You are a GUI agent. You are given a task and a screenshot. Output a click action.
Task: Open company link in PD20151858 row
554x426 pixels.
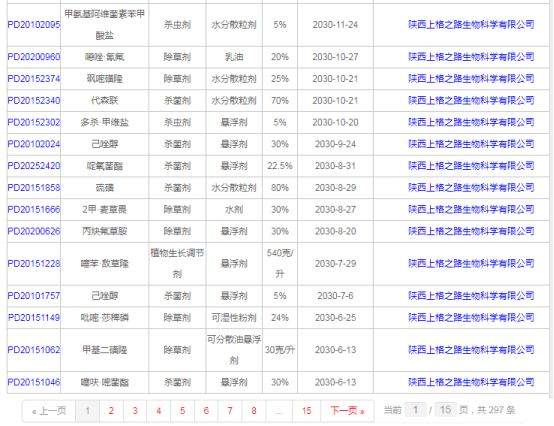click(471, 188)
